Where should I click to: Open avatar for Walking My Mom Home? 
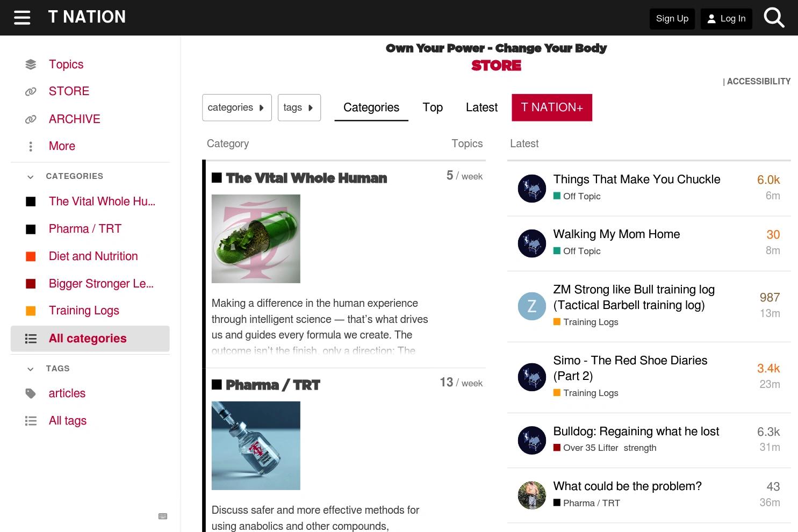532,243
